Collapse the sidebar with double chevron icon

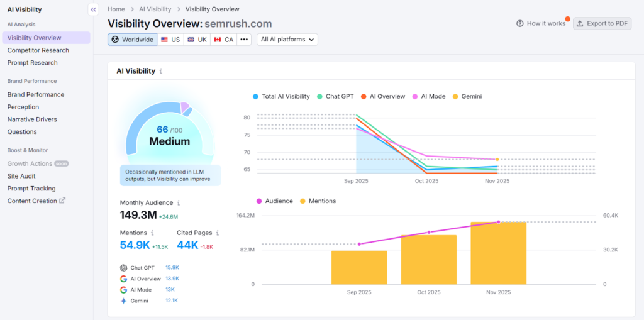(x=93, y=9)
